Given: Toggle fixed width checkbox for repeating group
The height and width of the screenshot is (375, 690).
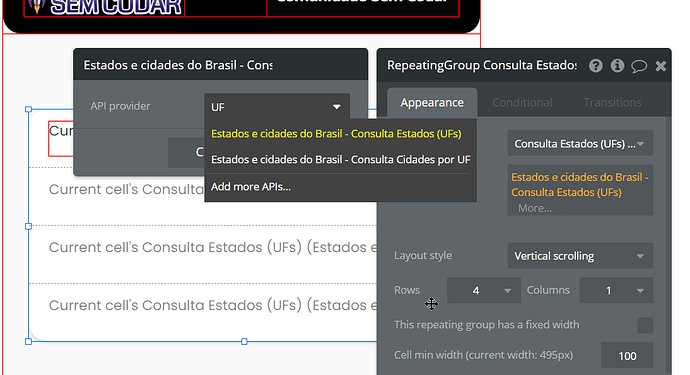Looking at the screenshot, I should (645, 326).
